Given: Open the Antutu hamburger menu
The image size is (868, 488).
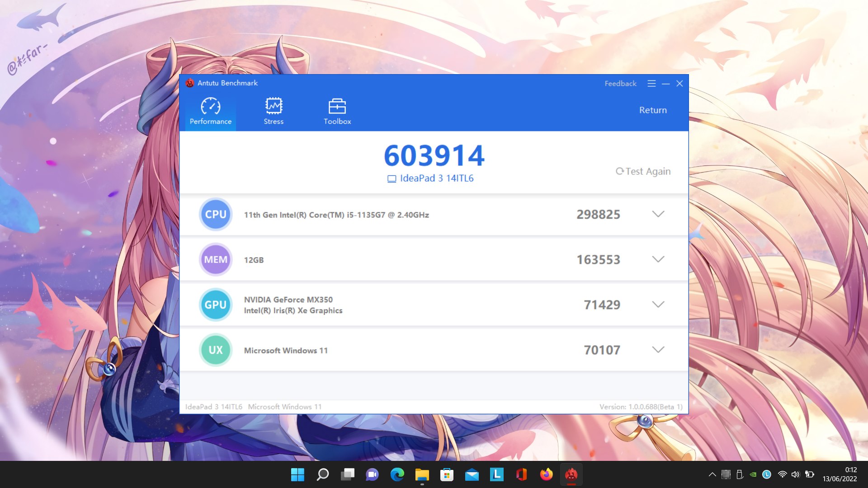Looking at the screenshot, I should pyautogui.click(x=651, y=84).
